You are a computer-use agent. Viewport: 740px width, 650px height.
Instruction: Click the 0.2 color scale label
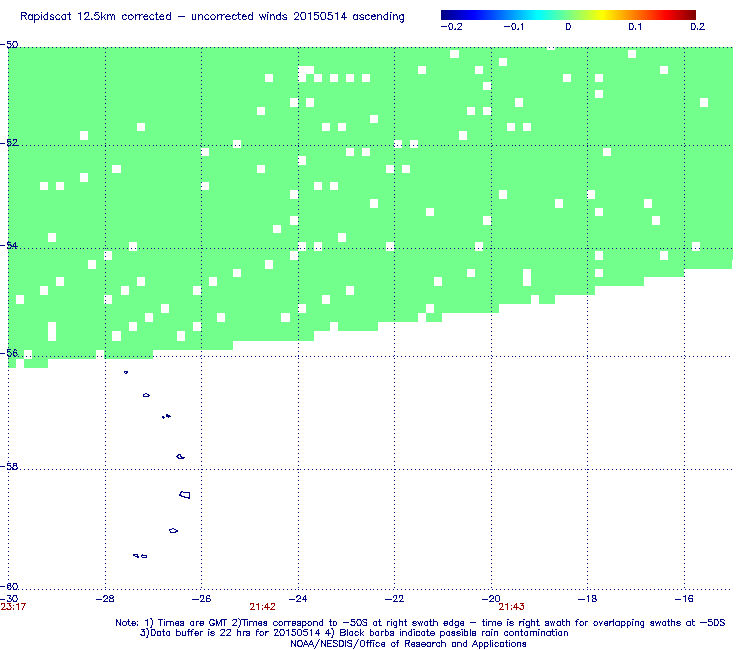coord(698,27)
